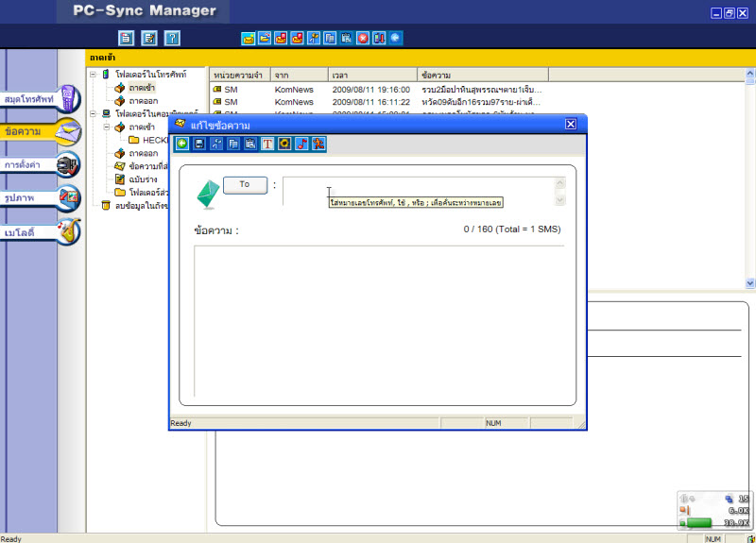756x543 pixels.
Task: Click the edit note pencil icon at top
Action: [x=149, y=38]
